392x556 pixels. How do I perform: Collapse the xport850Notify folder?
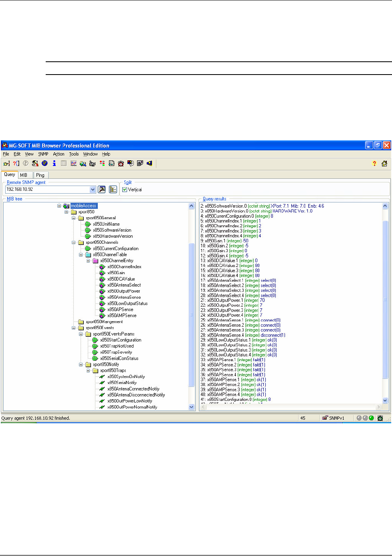(81, 364)
